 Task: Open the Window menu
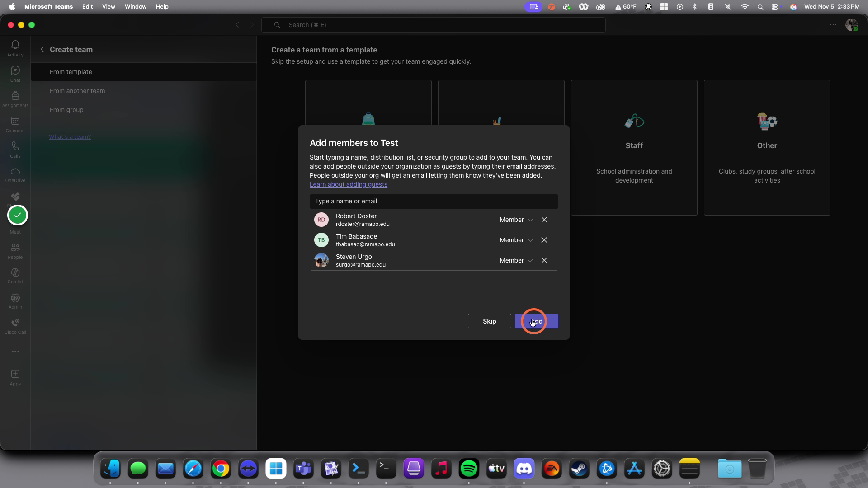(136, 6)
